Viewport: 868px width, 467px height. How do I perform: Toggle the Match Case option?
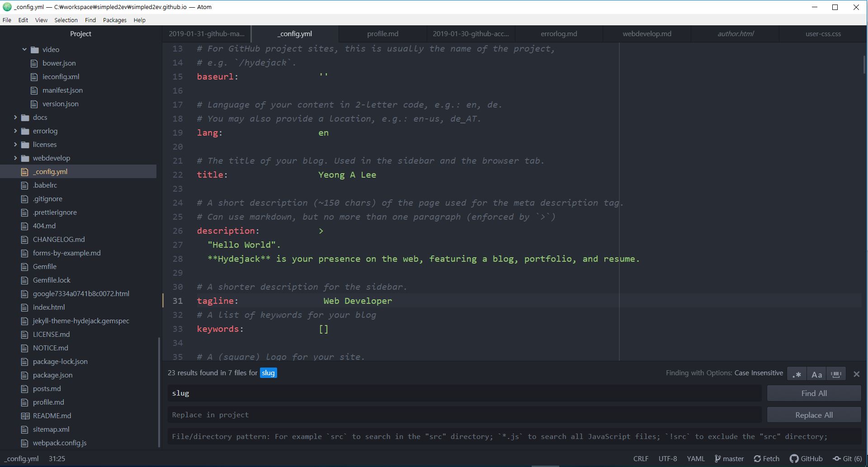point(816,374)
